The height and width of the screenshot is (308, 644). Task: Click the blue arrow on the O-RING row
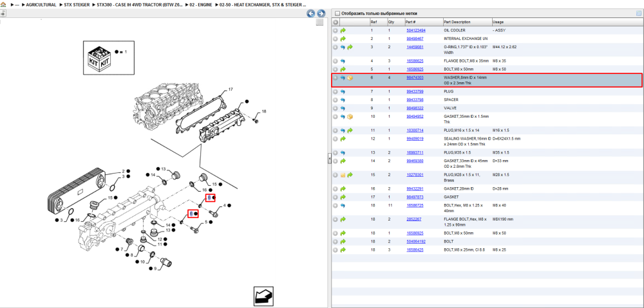343,47
